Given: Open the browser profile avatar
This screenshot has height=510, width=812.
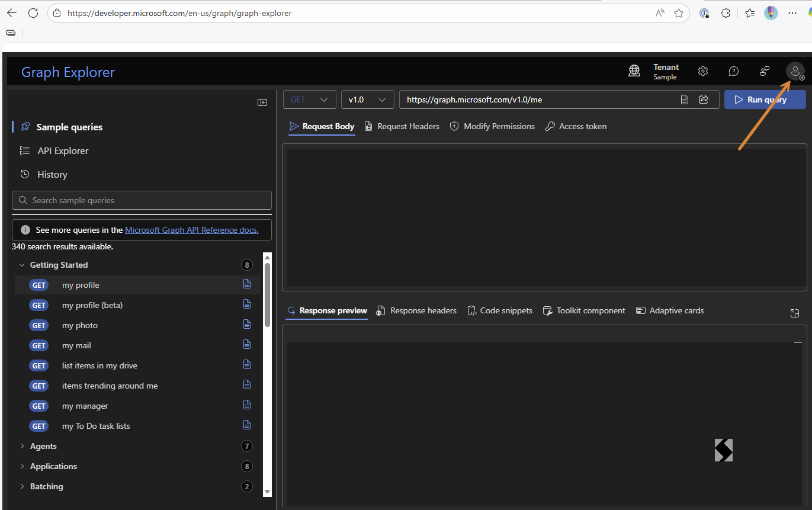Looking at the screenshot, I should (771, 13).
